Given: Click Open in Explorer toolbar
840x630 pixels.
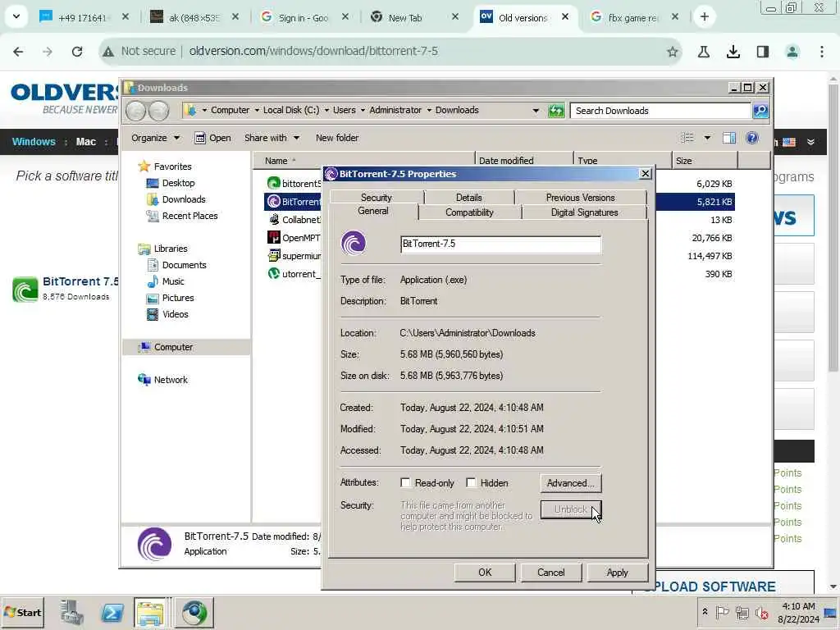Looking at the screenshot, I should click(x=212, y=138).
